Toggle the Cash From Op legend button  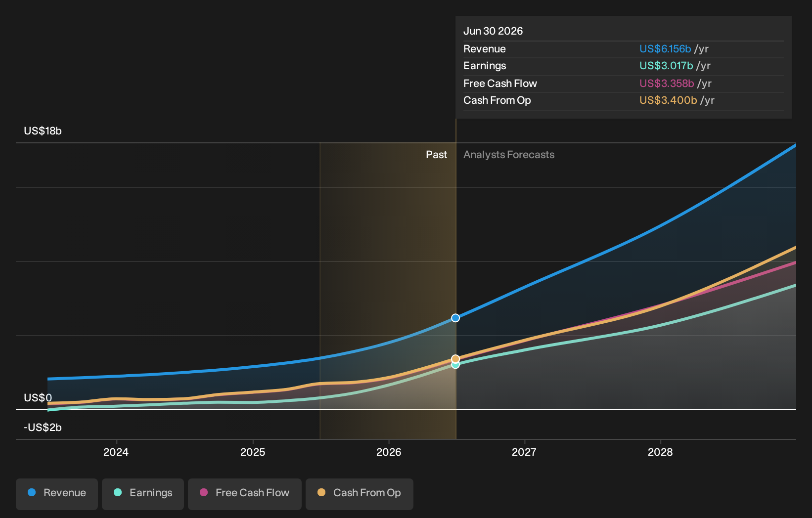pos(360,494)
